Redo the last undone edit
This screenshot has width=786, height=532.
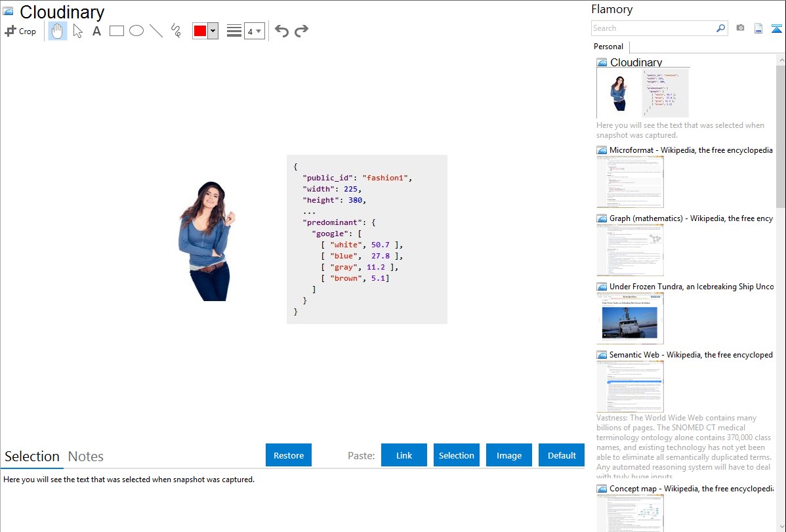(x=301, y=31)
